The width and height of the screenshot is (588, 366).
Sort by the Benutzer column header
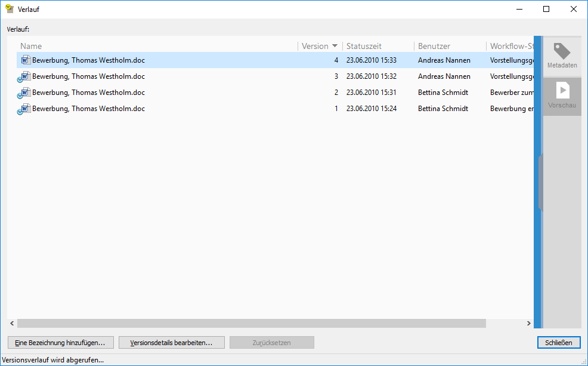(434, 46)
